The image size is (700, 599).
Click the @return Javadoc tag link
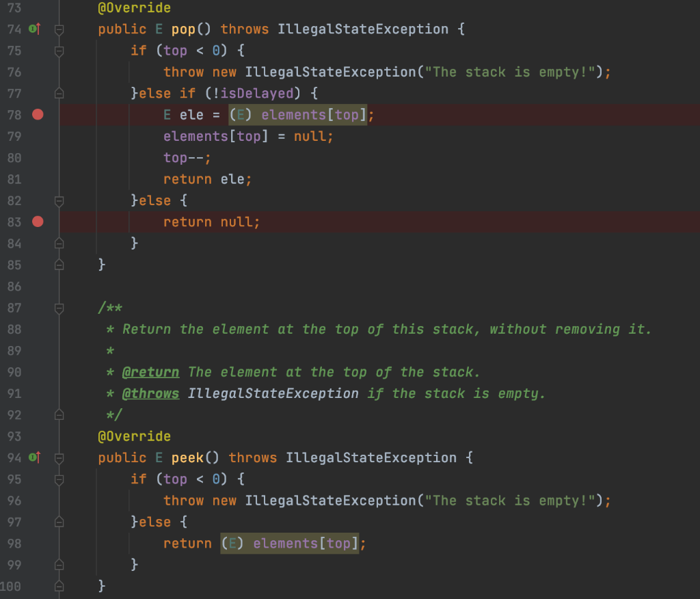150,371
